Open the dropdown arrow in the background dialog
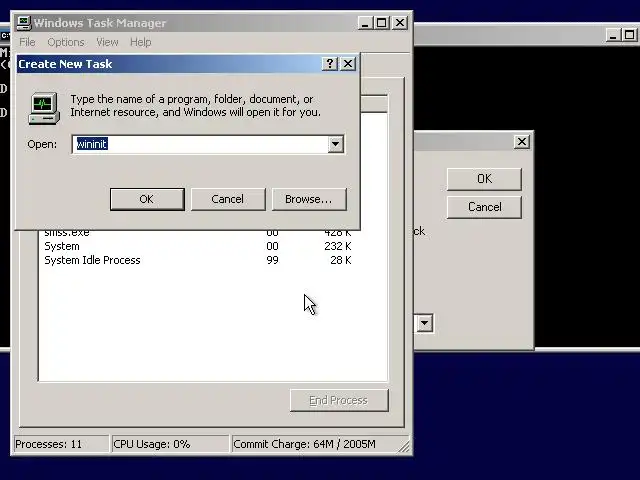This screenshot has height=480, width=640. (424, 323)
